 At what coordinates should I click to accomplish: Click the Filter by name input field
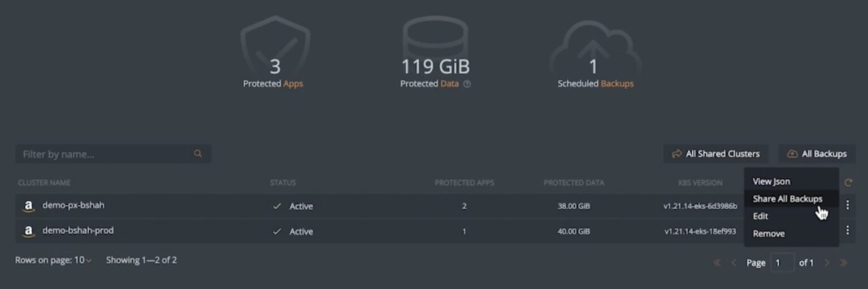pos(105,154)
